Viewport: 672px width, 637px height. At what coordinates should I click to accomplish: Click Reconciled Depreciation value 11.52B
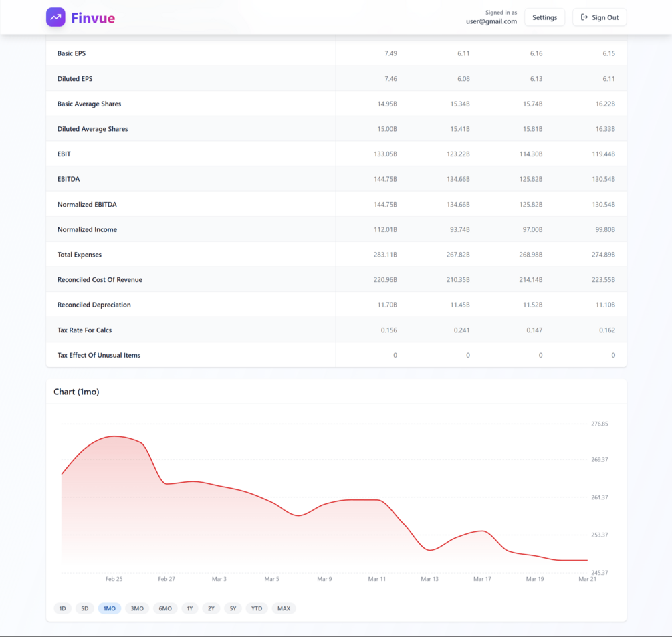coord(532,305)
